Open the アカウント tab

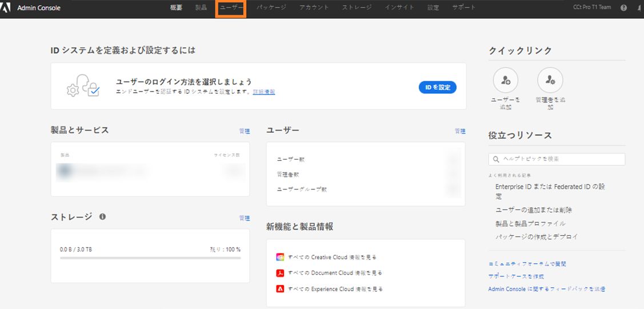(314, 7)
